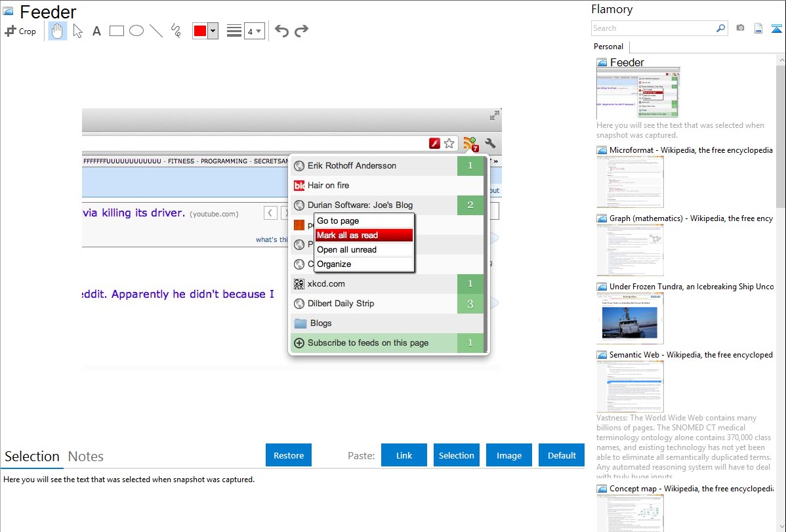Activate the hand pan tool
The image size is (786, 532).
point(57,31)
